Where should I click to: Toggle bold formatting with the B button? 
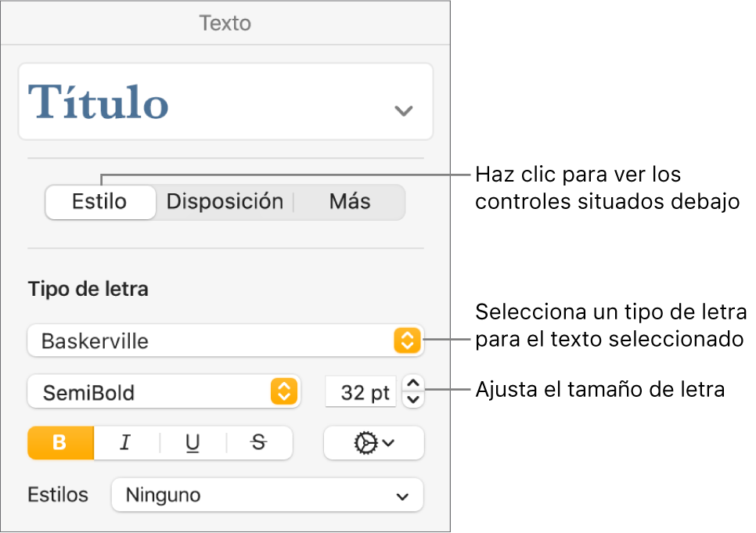60,442
